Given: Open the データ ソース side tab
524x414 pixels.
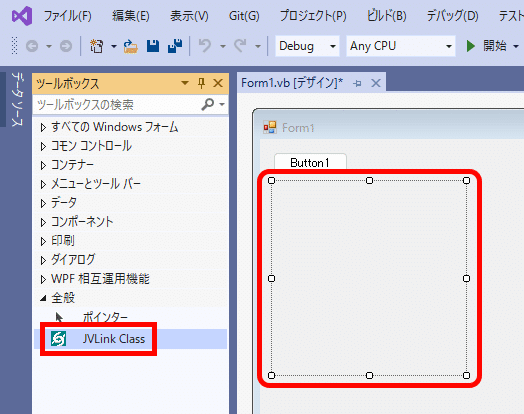Looking at the screenshot, I should [x=17, y=99].
